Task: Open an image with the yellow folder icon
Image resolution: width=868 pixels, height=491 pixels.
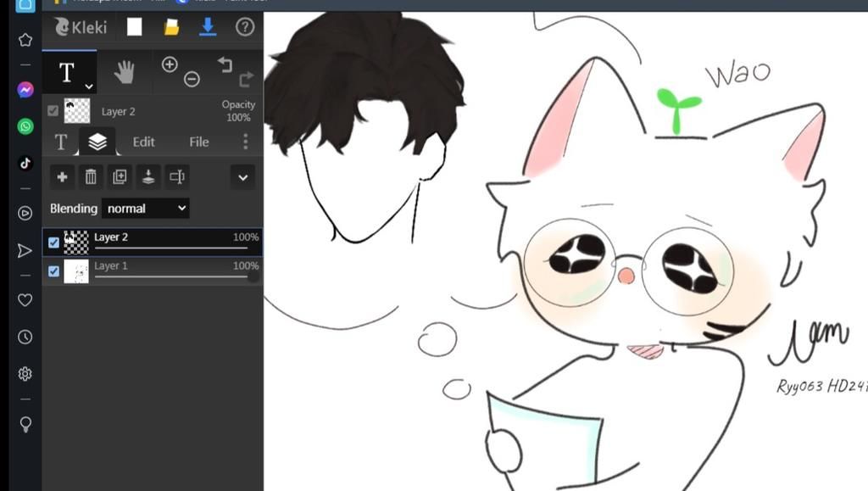Action: click(171, 26)
